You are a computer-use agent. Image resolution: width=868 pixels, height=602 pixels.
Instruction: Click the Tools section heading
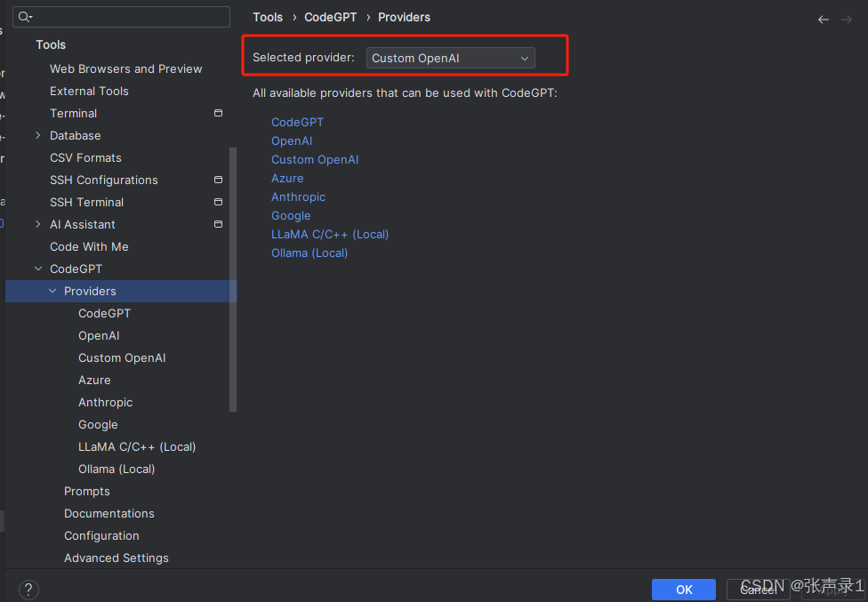tap(51, 44)
